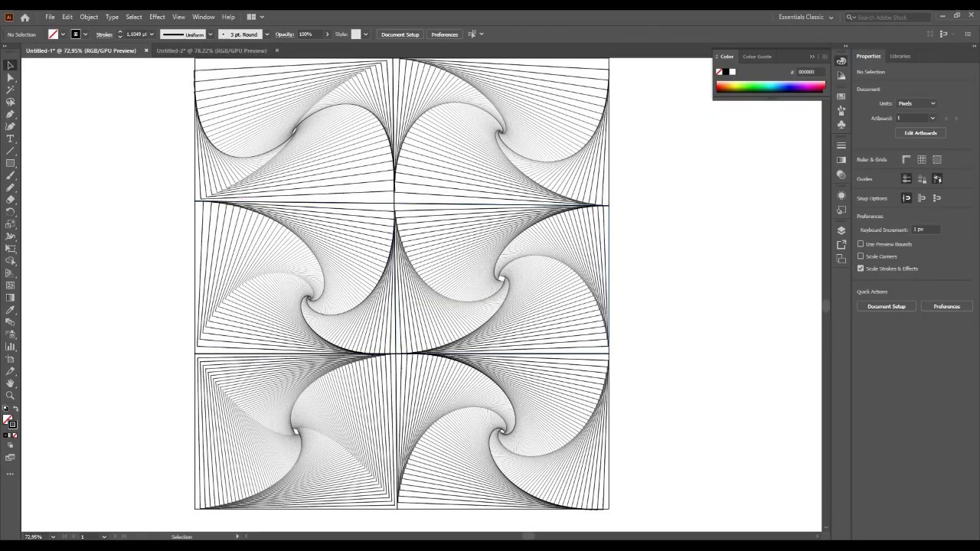Expand the Opacity slider arrow
Viewport: 980px width, 551px height.
pos(327,34)
